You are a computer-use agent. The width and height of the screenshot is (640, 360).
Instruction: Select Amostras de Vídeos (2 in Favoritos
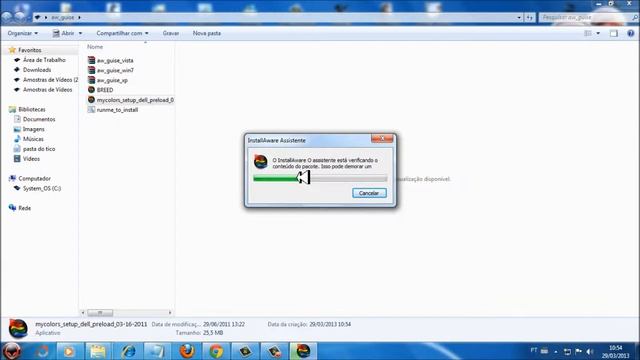click(50, 80)
